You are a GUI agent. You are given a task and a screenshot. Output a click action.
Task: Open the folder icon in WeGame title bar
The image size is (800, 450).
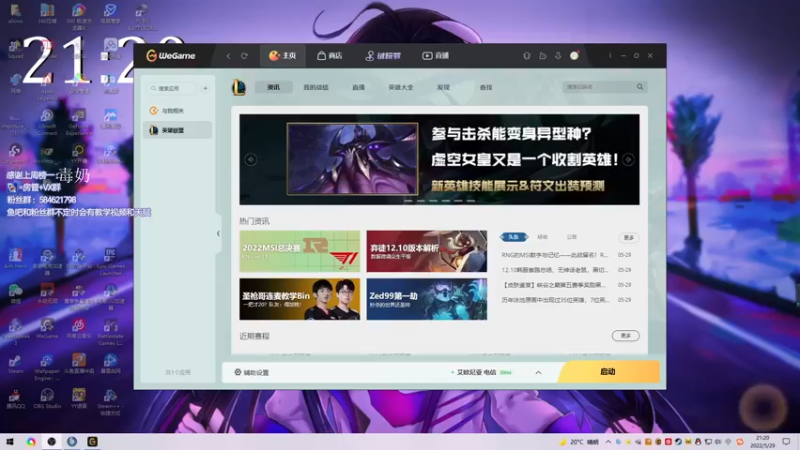542,56
